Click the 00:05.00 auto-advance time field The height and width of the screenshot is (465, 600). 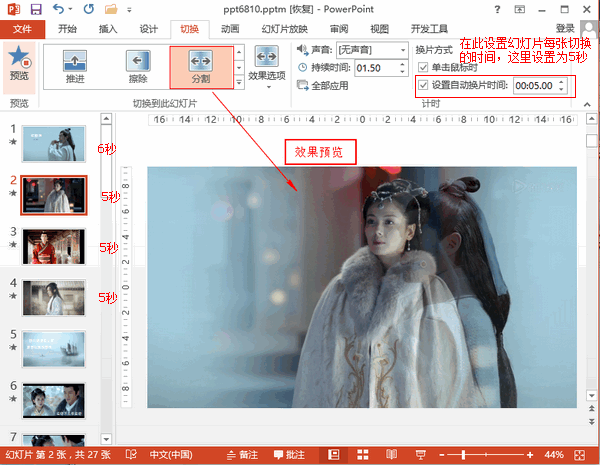(x=535, y=85)
